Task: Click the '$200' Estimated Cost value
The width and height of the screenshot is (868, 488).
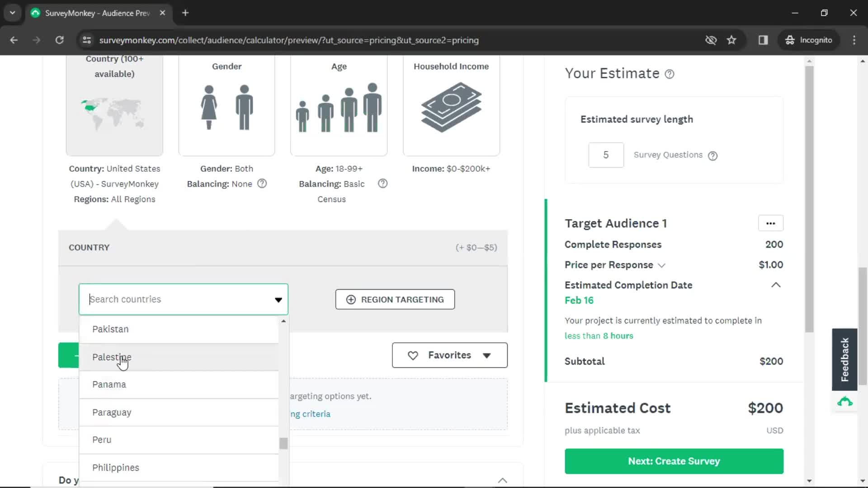Action: [x=765, y=408]
